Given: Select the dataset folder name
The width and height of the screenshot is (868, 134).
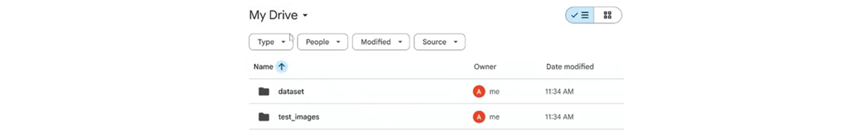Looking at the screenshot, I should 291,92.
